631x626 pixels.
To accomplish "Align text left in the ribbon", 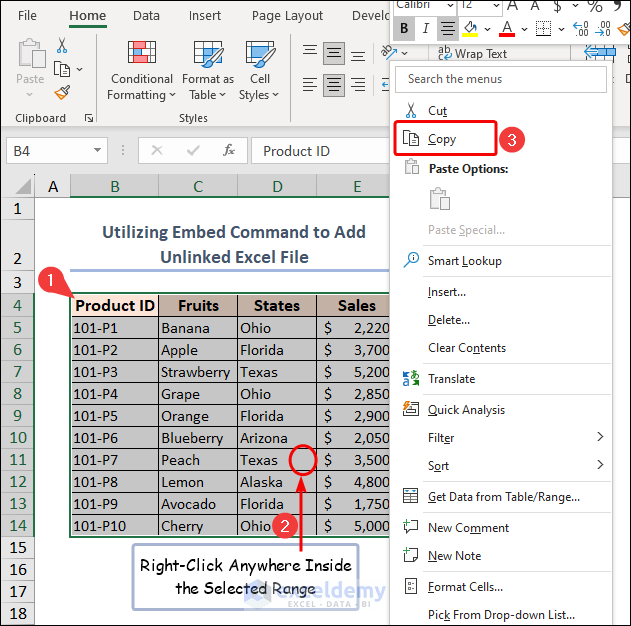I will pos(310,85).
